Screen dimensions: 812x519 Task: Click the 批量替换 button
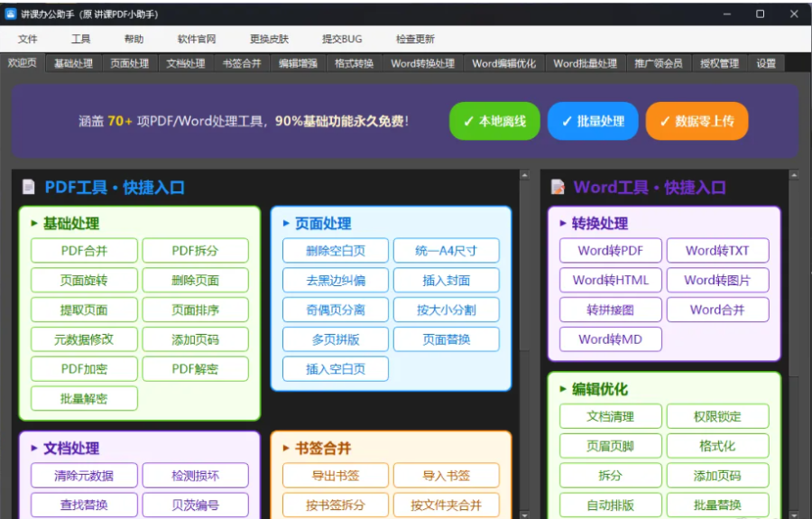click(718, 505)
